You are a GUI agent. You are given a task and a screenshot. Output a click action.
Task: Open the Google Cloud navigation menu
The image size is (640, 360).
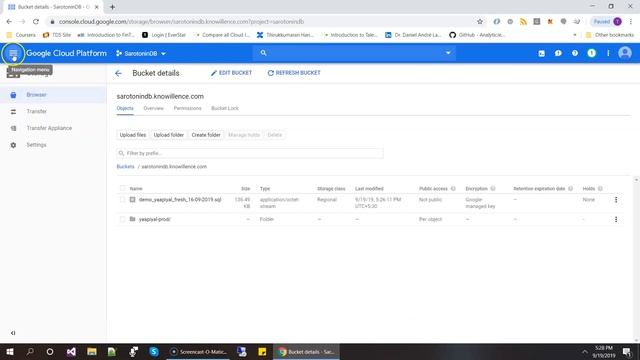click(13, 53)
